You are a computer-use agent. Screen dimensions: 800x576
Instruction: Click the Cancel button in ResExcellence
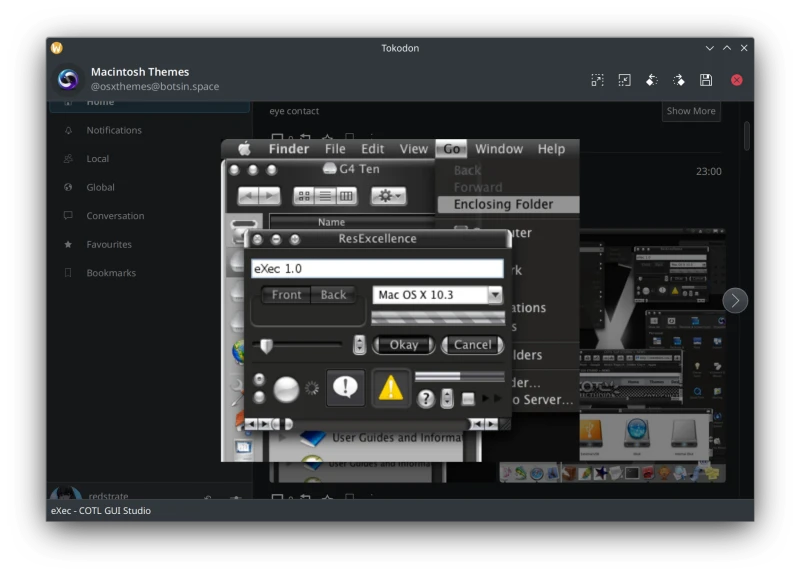pos(472,345)
